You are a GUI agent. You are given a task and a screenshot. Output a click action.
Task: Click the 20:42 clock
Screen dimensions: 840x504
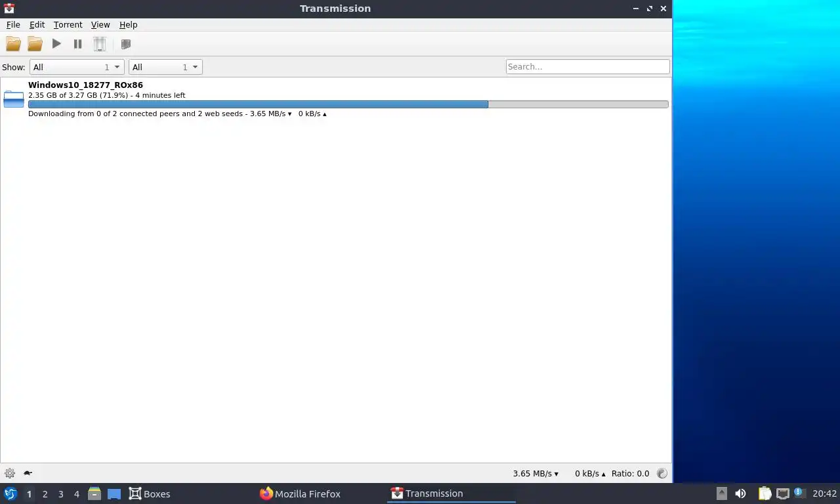pos(824,493)
